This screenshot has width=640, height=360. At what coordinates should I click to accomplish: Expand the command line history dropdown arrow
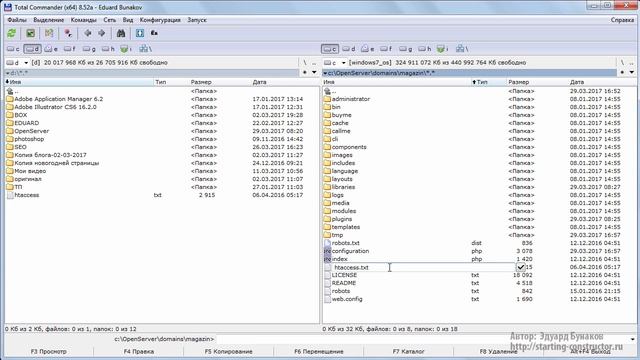click(632, 339)
